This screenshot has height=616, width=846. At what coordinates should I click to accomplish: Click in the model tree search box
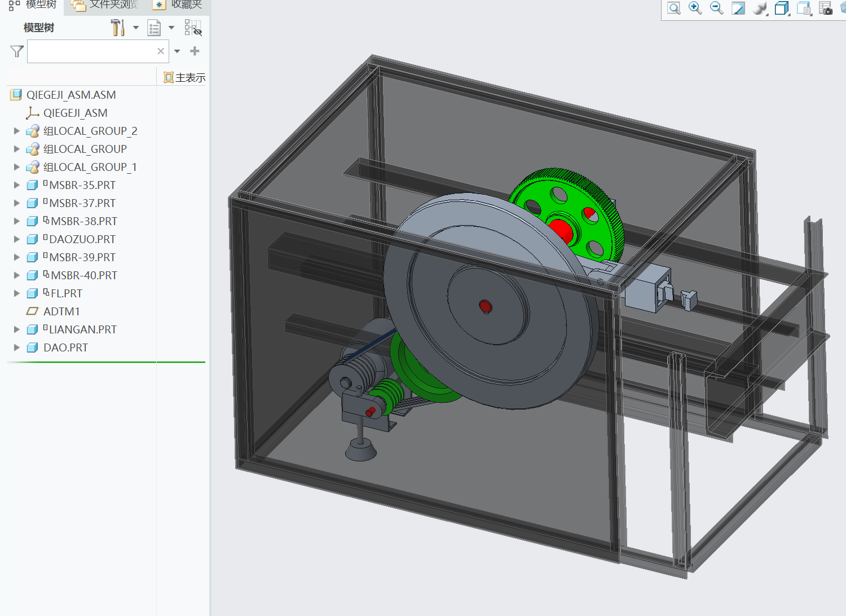(90, 51)
